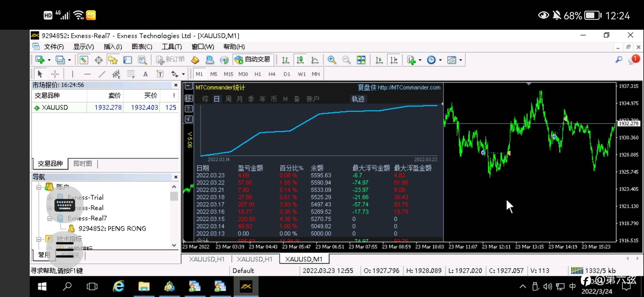Image resolution: width=644 pixels, height=297 pixels.
Task: Open the MTCommander.com link
Action: click(409, 87)
